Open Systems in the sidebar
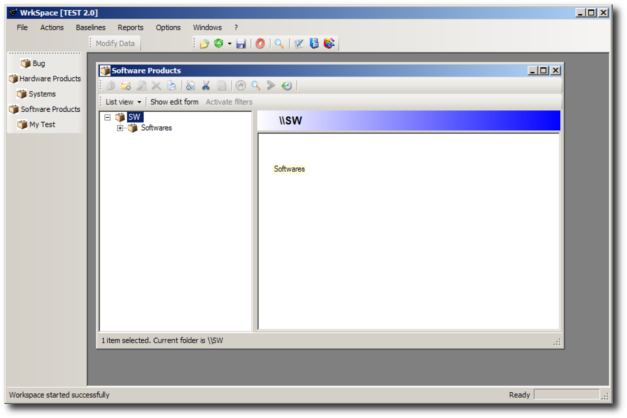627x418 pixels. tap(36, 94)
